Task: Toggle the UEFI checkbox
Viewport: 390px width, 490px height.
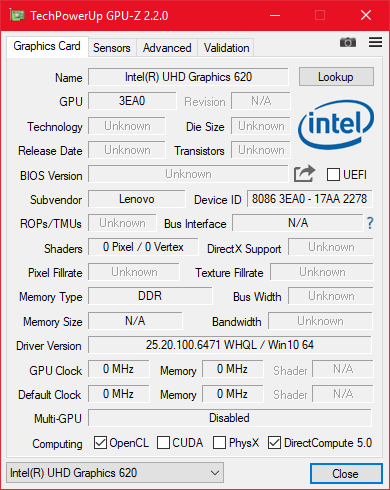Action: click(333, 174)
